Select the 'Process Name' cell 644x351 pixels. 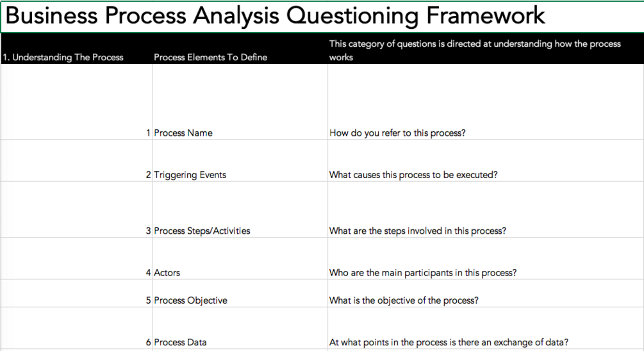click(x=183, y=133)
